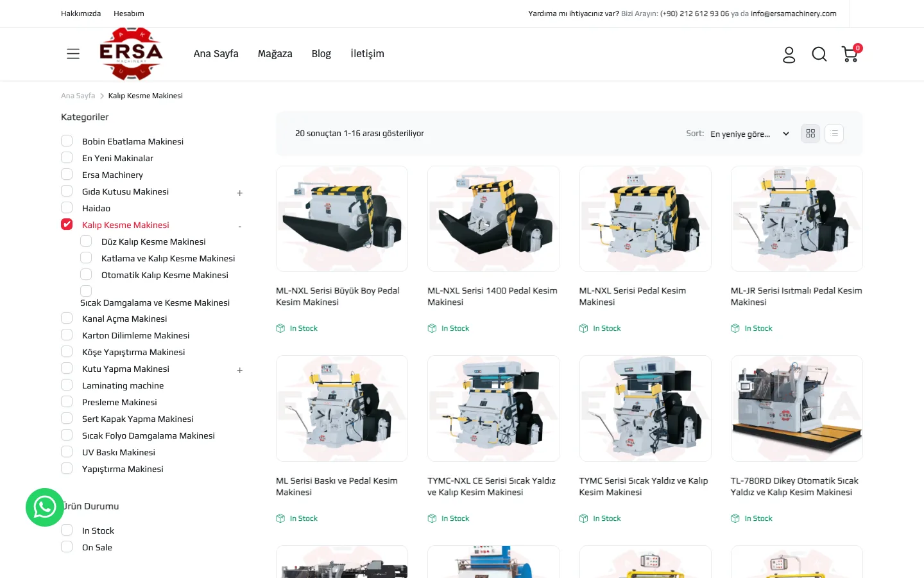Image resolution: width=924 pixels, height=578 pixels.
Task: Open the İletişim menu item
Action: [367, 54]
